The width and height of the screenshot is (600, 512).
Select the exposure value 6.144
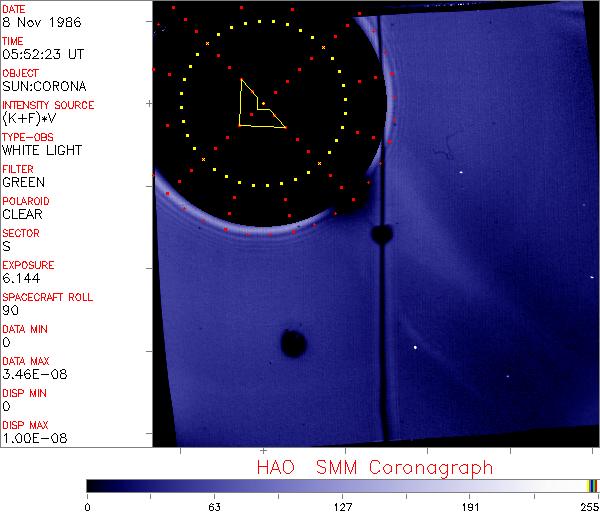tap(21, 278)
